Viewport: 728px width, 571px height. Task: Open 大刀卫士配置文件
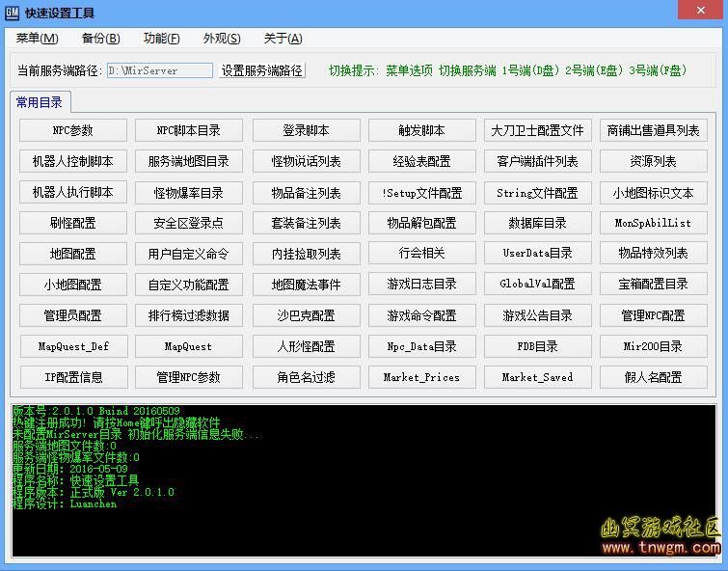pos(538,130)
